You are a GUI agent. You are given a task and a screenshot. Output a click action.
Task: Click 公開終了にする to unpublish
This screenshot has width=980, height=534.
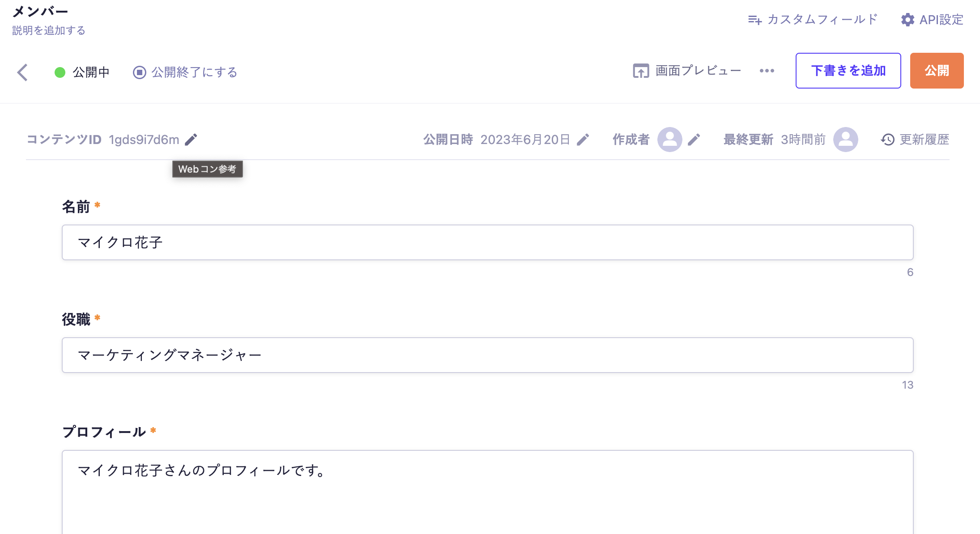185,72
